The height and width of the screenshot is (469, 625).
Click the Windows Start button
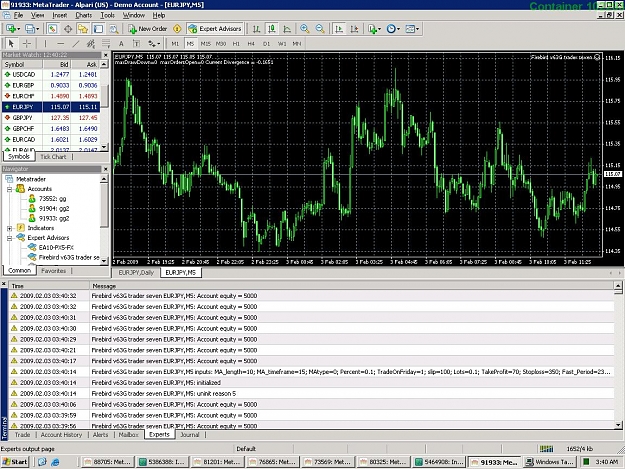point(15,462)
